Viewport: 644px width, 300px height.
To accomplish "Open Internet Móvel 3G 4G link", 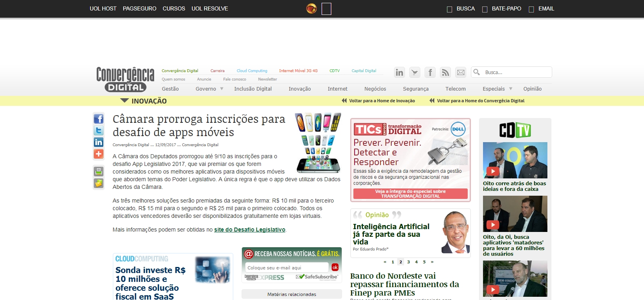I will tap(298, 70).
